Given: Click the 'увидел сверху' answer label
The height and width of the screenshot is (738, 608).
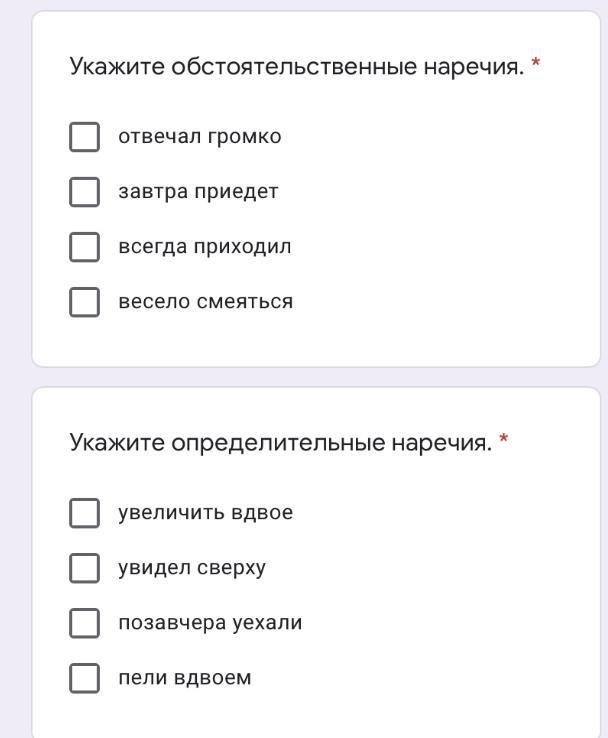Looking at the screenshot, I should pos(192,568).
